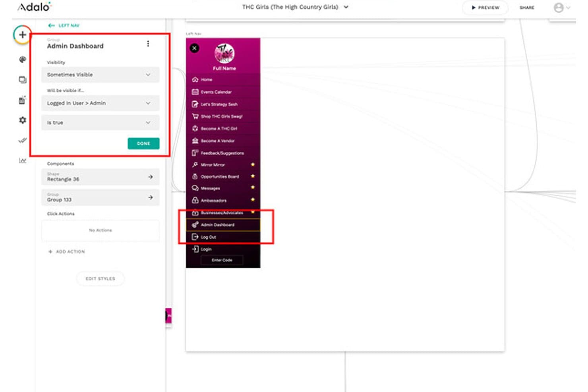Open the Sometimes Visible visibility dropdown
This screenshot has height=392, width=588.
tap(100, 75)
